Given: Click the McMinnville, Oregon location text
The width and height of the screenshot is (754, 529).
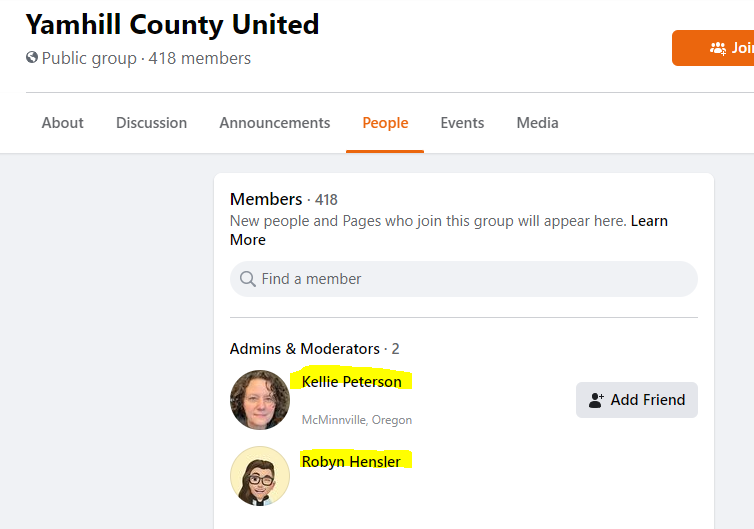Looking at the screenshot, I should pyautogui.click(x=357, y=420).
